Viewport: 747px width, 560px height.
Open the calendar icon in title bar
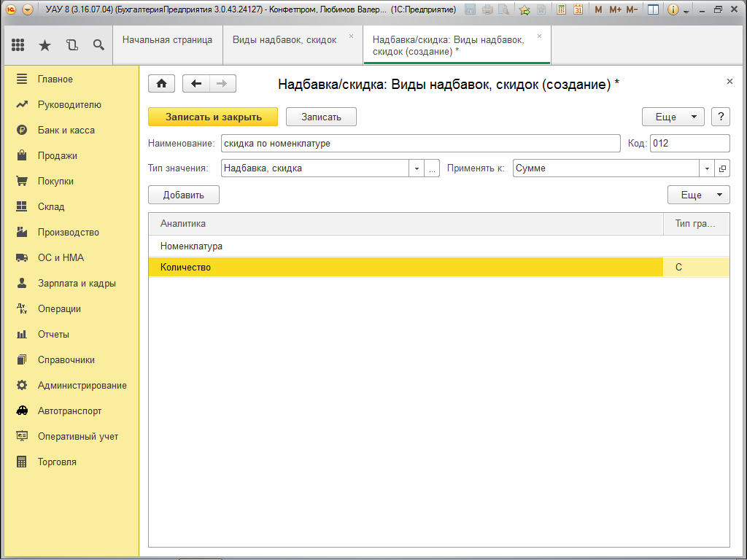tap(578, 9)
